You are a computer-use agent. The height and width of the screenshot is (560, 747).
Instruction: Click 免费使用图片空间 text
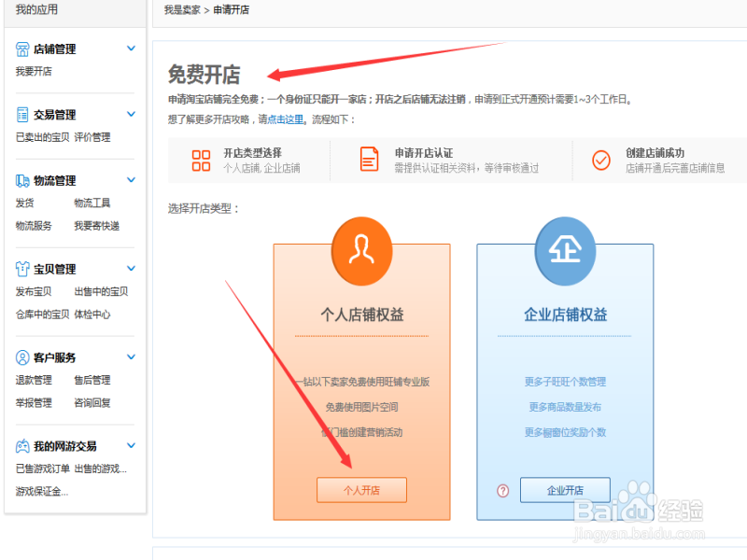click(361, 407)
